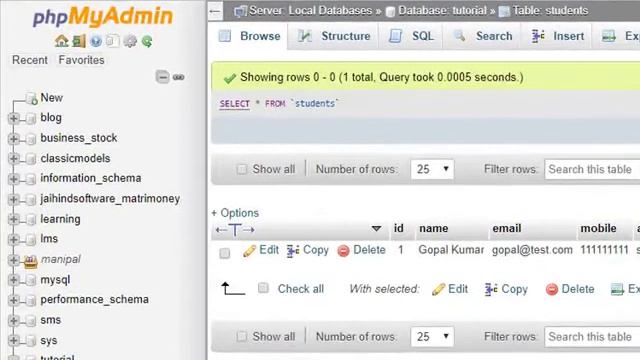Click Server: Local Databases breadcrumb
This screenshot has height=360, width=640.
311,11
